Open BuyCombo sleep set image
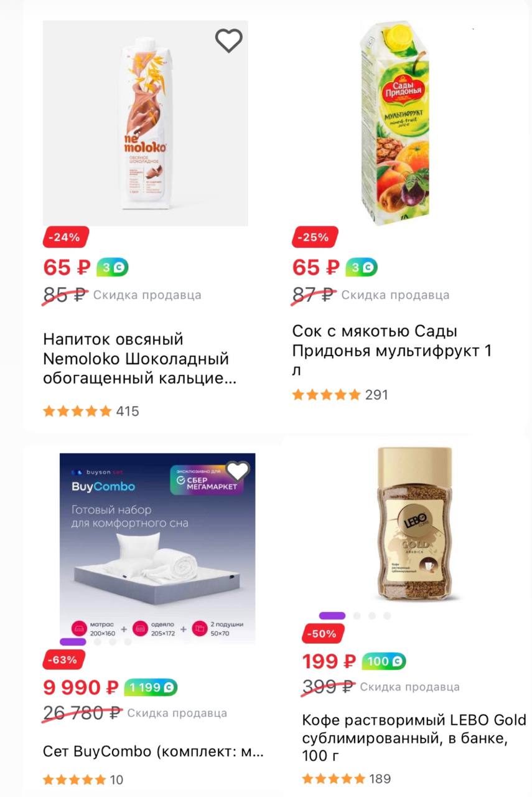The image size is (532, 797). (157, 549)
